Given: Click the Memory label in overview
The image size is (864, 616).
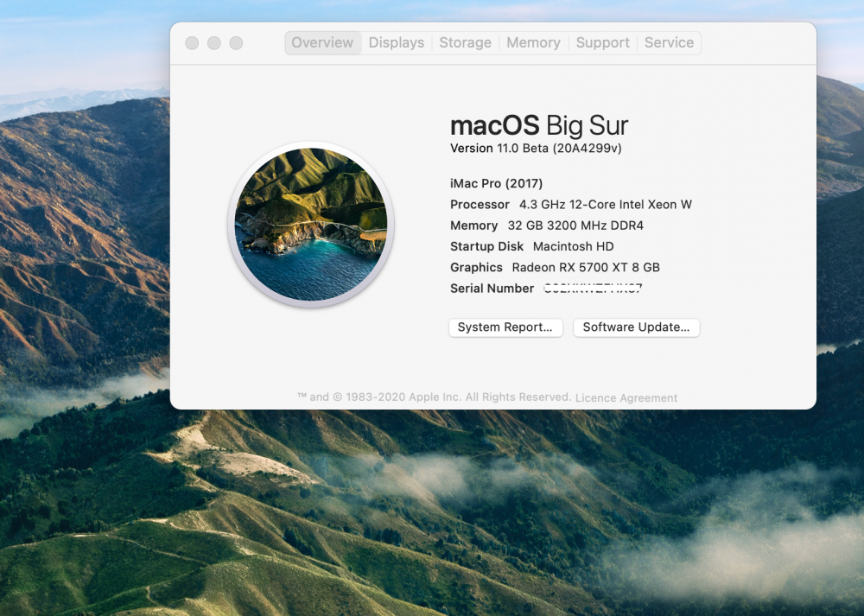Looking at the screenshot, I should (x=473, y=225).
